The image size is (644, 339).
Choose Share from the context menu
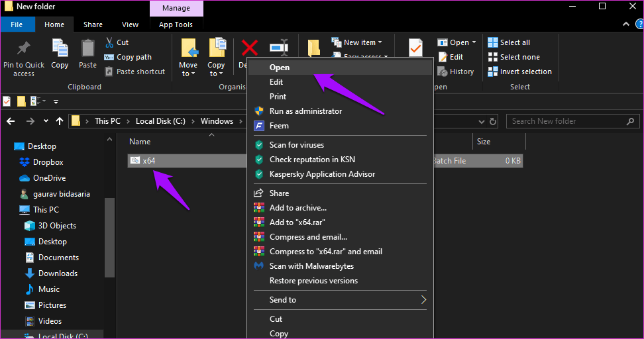tap(341, 193)
